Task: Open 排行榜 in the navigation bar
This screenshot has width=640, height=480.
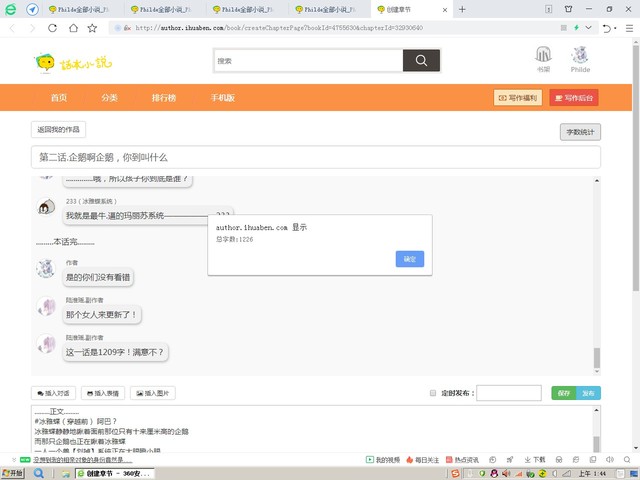Action: 164,98
